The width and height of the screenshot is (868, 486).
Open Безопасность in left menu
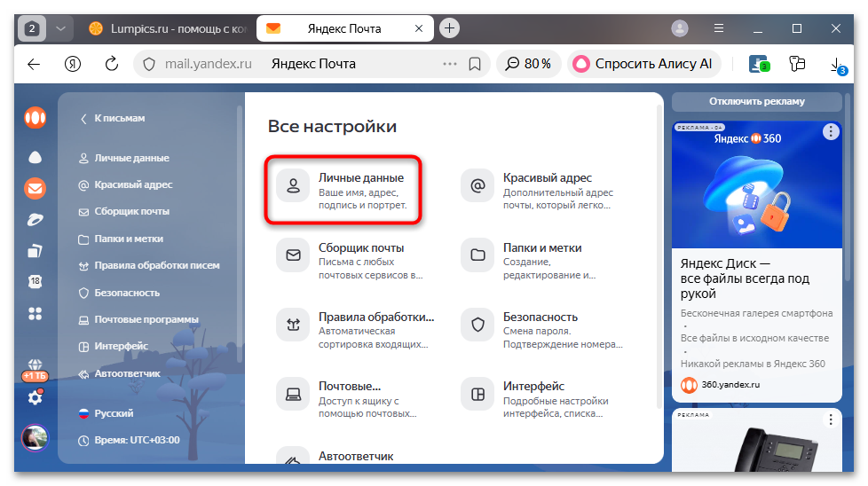click(x=119, y=293)
